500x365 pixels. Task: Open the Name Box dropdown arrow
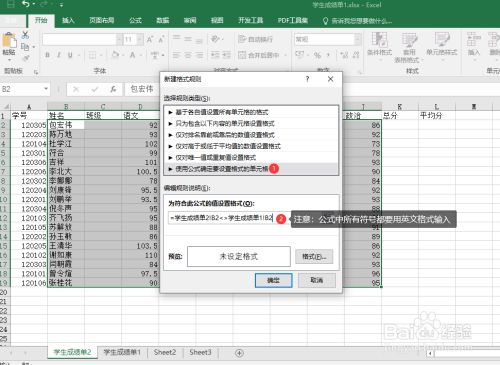click(46, 89)
